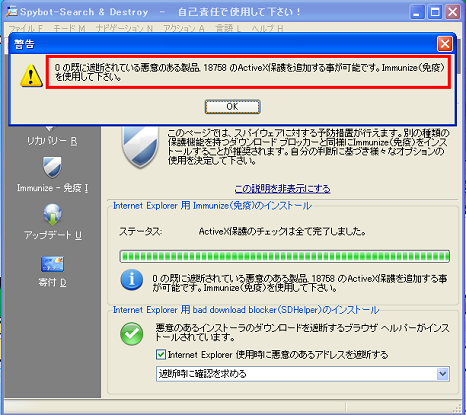Close the Spybot main window
466x415 pixels.
453,12
